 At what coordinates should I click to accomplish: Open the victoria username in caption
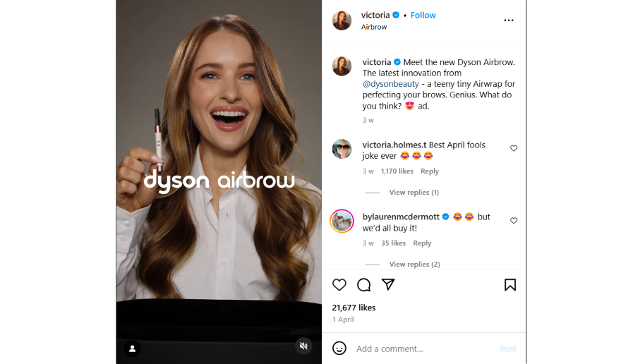click(x=377, y=62)
